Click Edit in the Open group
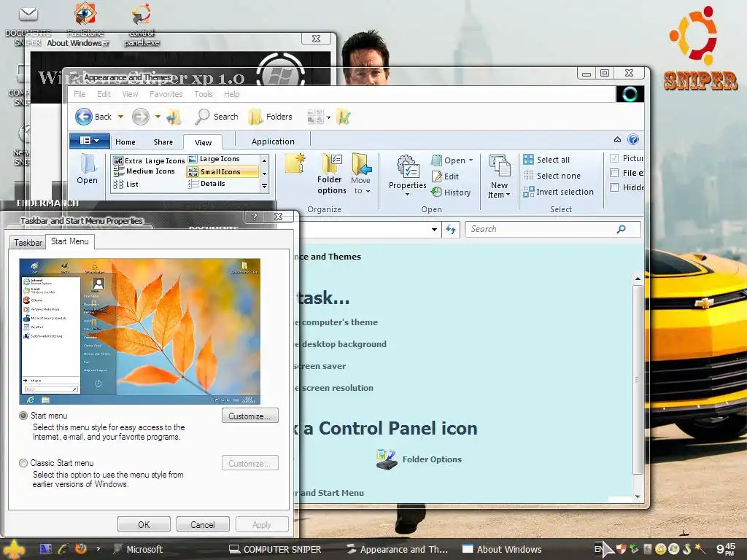 [x=446, y=176]
